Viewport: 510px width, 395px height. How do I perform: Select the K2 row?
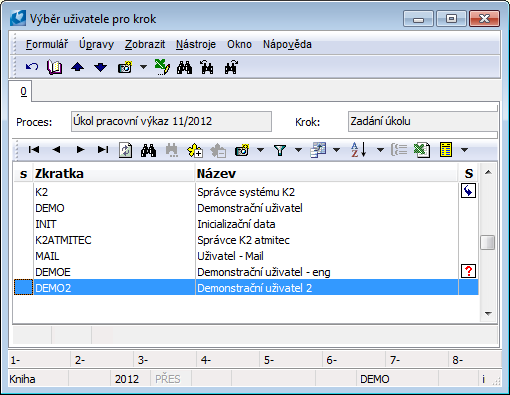pyautogui.click(x=246, y=192)
